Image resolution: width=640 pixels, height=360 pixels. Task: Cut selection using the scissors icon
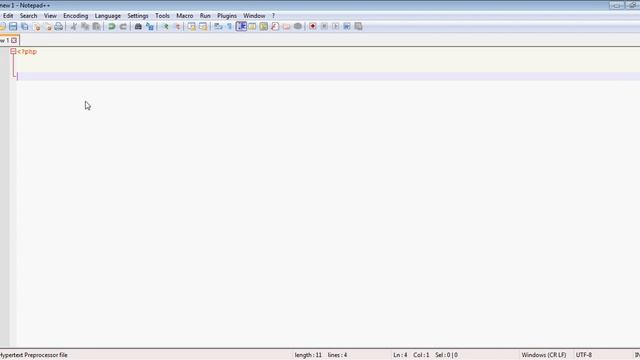(73, 27)
